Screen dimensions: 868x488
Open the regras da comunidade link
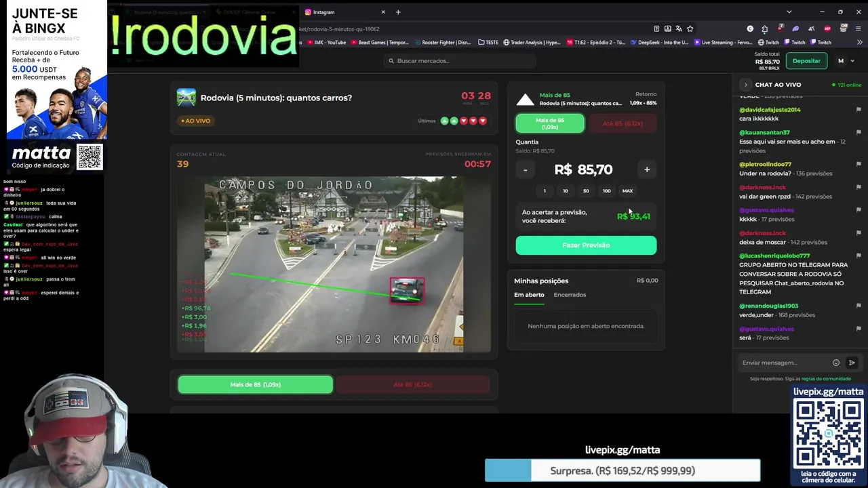pos(826,379)
